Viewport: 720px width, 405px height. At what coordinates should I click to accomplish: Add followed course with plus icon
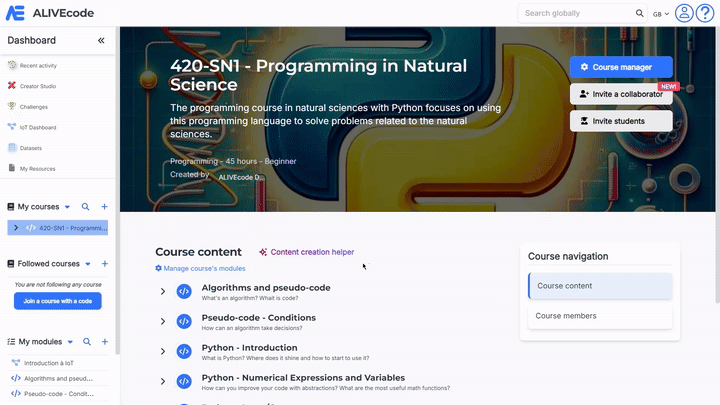(x=104, y=264)
